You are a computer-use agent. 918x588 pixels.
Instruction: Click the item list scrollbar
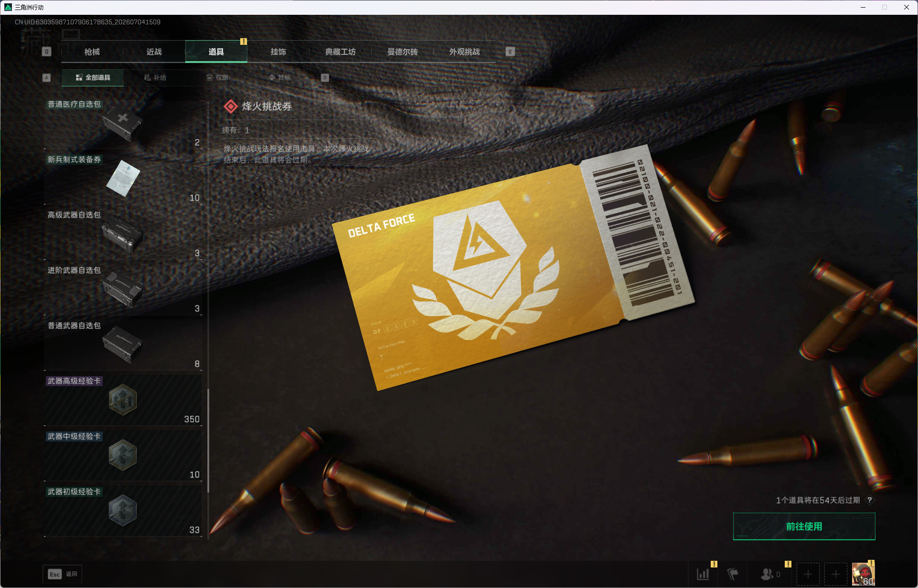point(208,441)
